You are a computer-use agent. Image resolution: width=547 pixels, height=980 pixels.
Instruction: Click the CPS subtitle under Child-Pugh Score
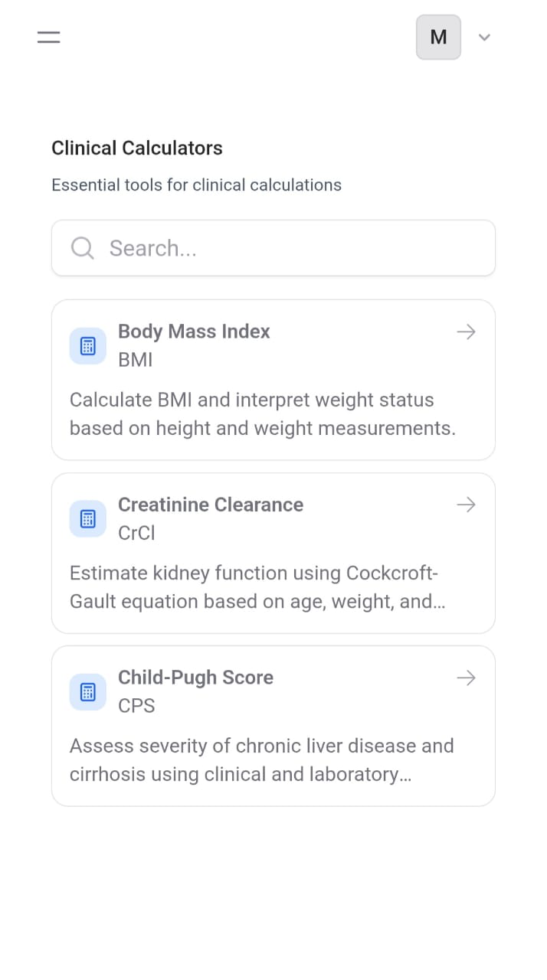pos(136,706)
